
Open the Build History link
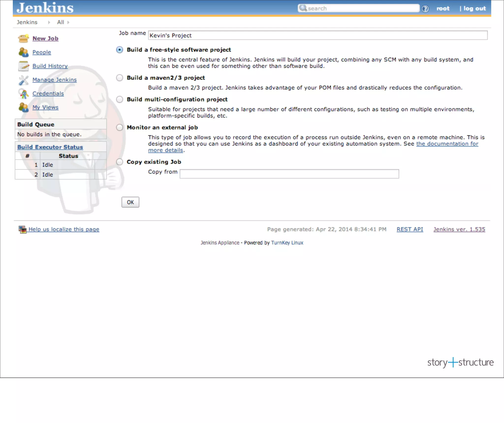(x=50, y=66)
